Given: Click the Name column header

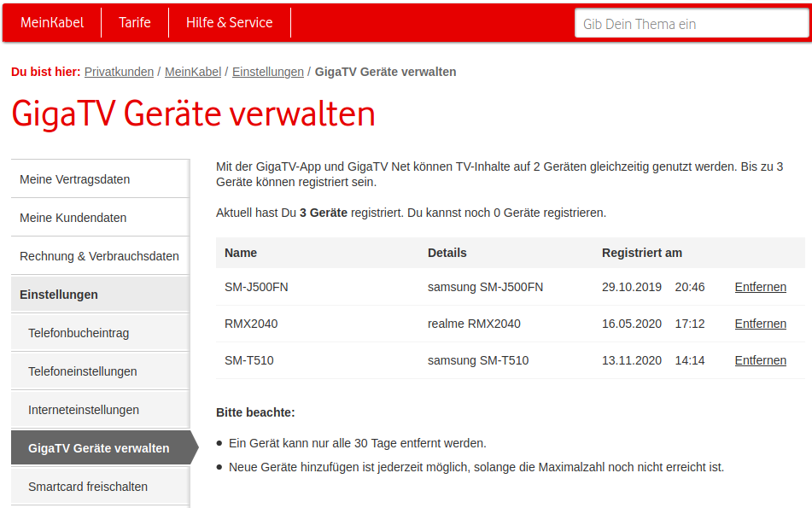Looking at the screenshot, I should click(x=241, y=253).
